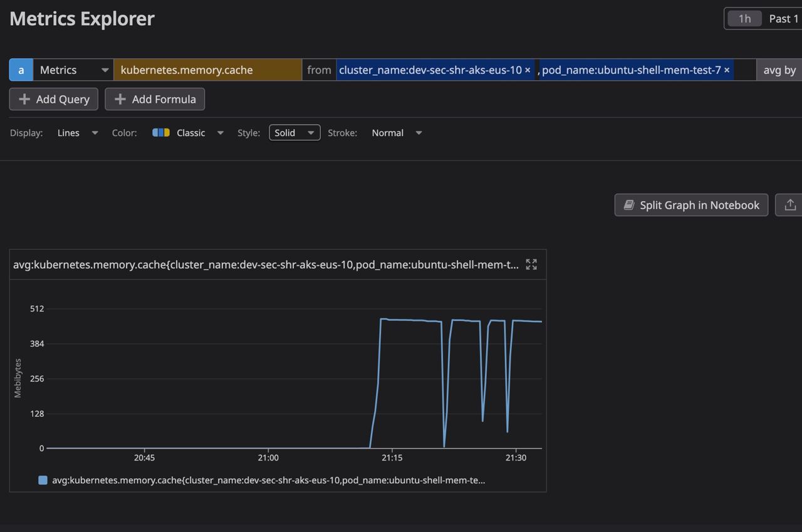Remove the pod_name:ubuntu-shell-mem-test-7 filter tag

(726, 70)
